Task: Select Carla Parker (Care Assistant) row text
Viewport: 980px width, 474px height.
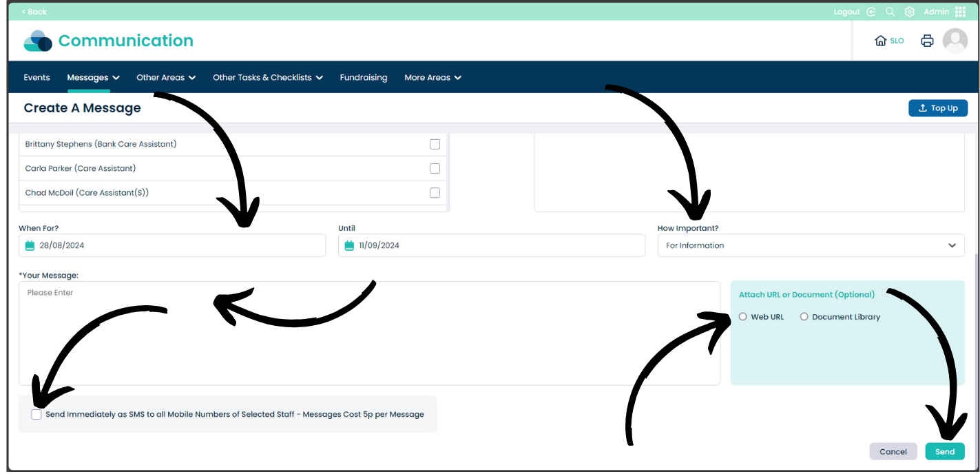Action: 80,168
